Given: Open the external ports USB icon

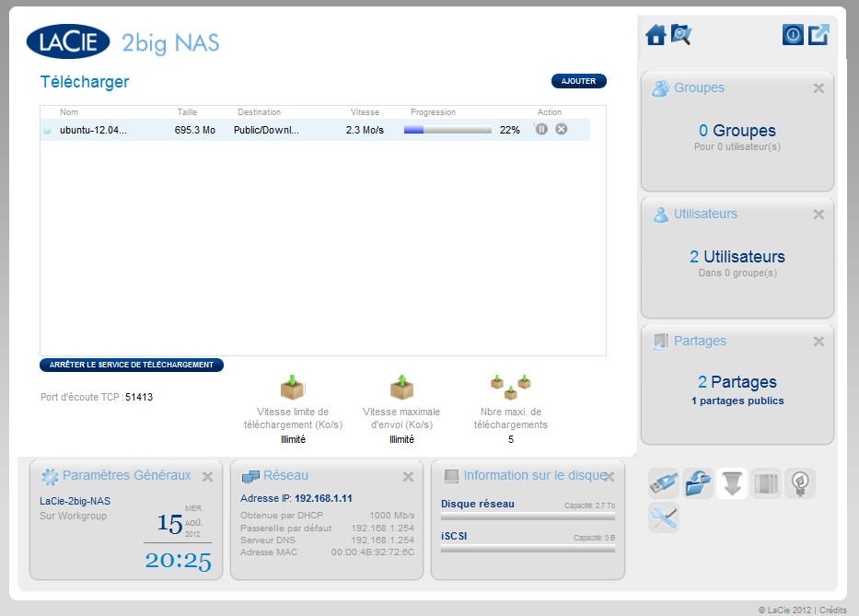Looking at the screenshot, I should 664,482.
